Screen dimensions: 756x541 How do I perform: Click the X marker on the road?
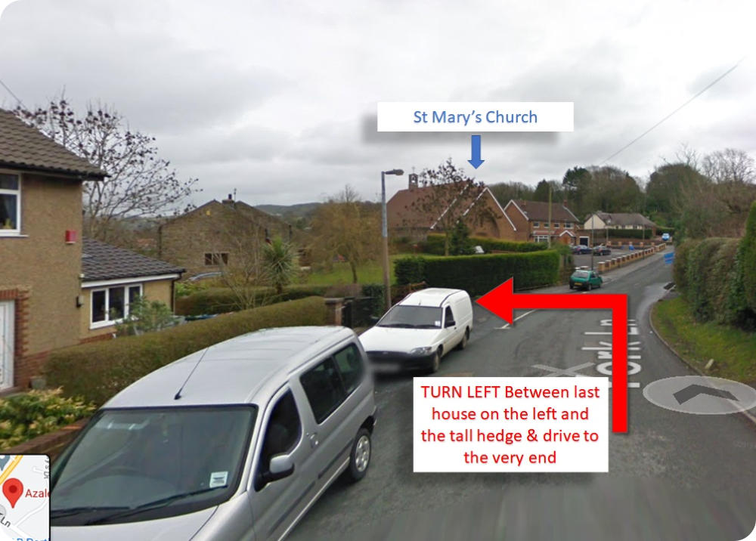pyautogui.click(x=563, y=369)
